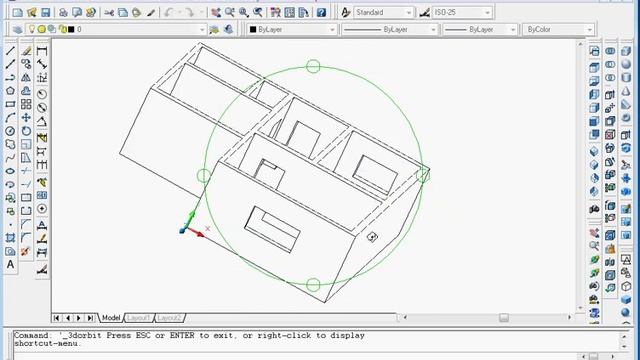Create a Cylinder solid
Viewport: 640px width, 360px height.
(x=626, y=78)
